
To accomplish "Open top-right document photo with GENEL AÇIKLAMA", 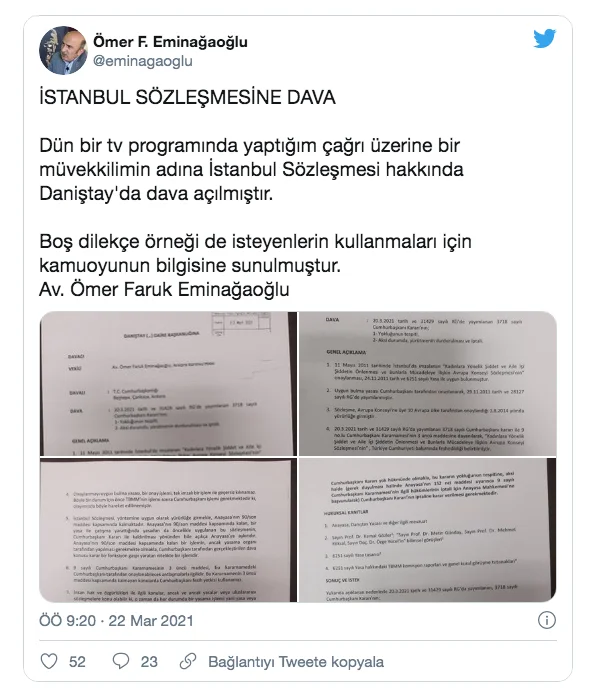I will (x=427, y=383).
